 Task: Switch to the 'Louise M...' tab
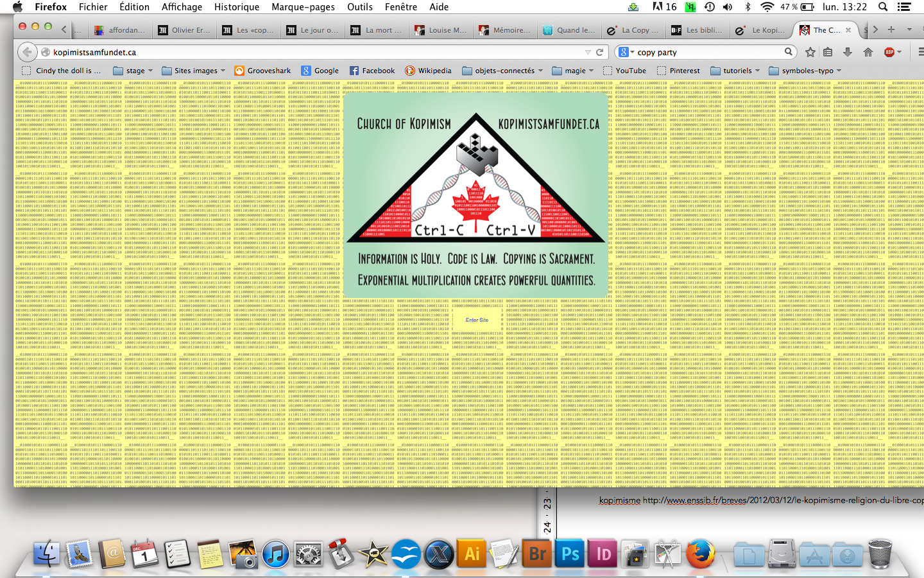[x=441, y=30]
